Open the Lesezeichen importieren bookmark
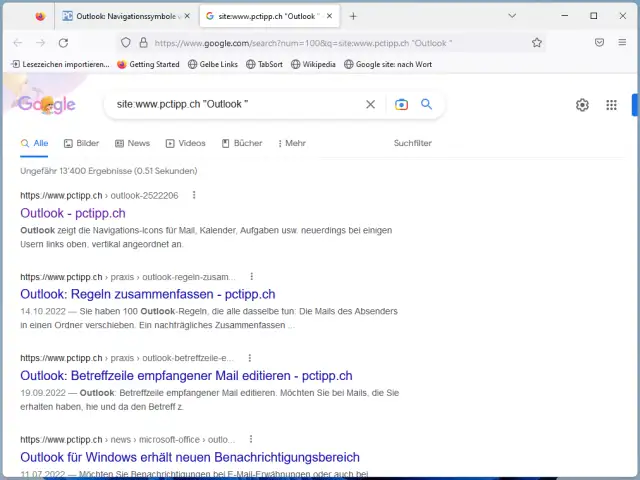 tap(60, 64)
